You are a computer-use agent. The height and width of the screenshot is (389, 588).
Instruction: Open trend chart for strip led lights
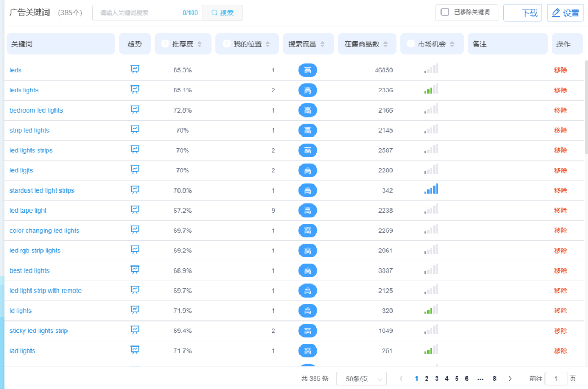click(134, 129)
